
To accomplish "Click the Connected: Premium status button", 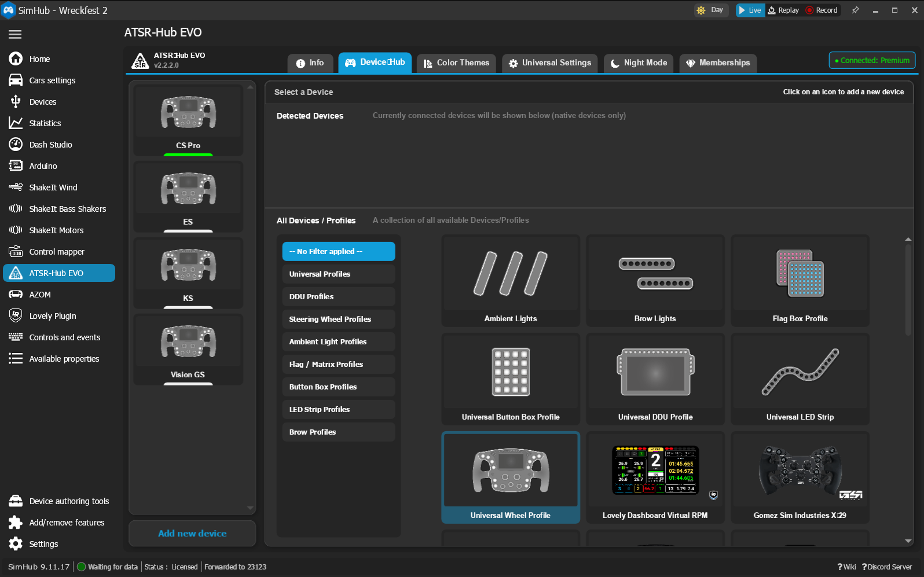I will click(x=872, y=60).
